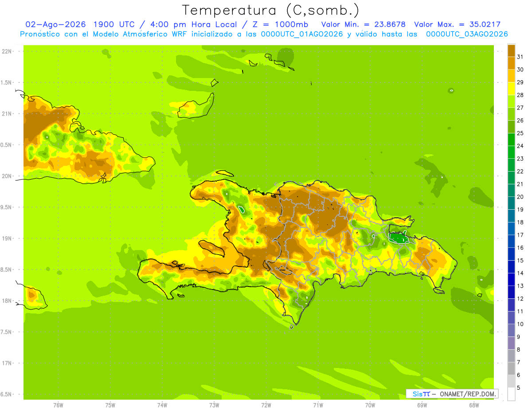Pick the dark blue swatch between 13 and 12
This screenshot has width=532, height=411.
(511, 292)
